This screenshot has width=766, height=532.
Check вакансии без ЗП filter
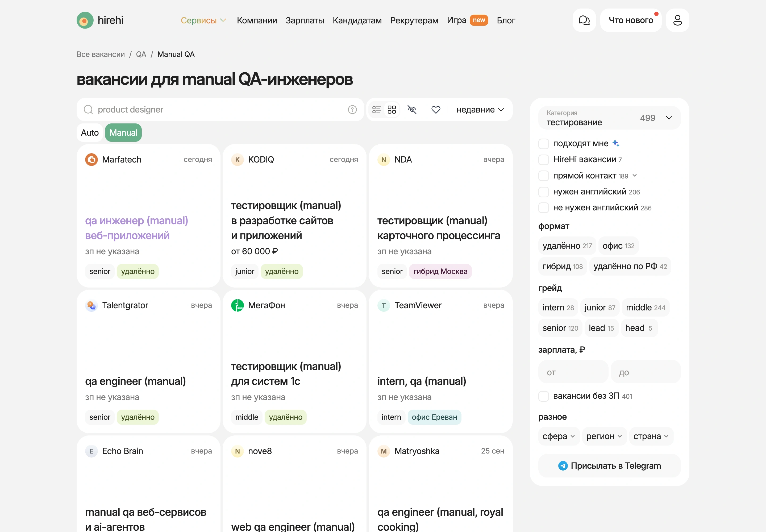tap(544, 396)
